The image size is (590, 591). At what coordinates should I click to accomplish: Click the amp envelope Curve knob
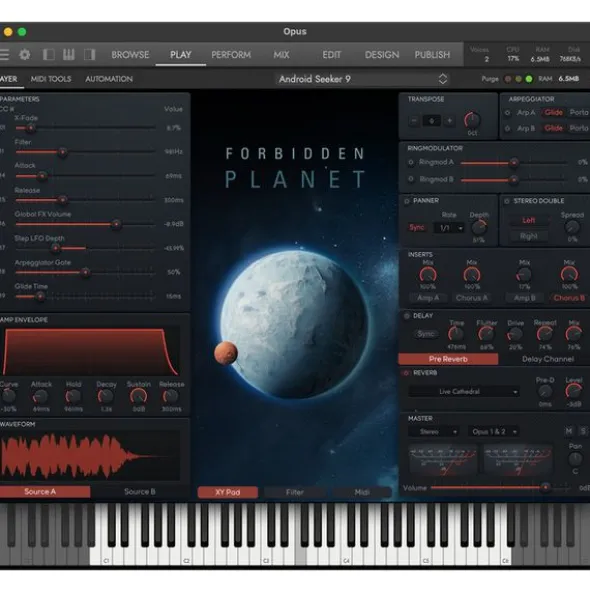coord(9,397)
